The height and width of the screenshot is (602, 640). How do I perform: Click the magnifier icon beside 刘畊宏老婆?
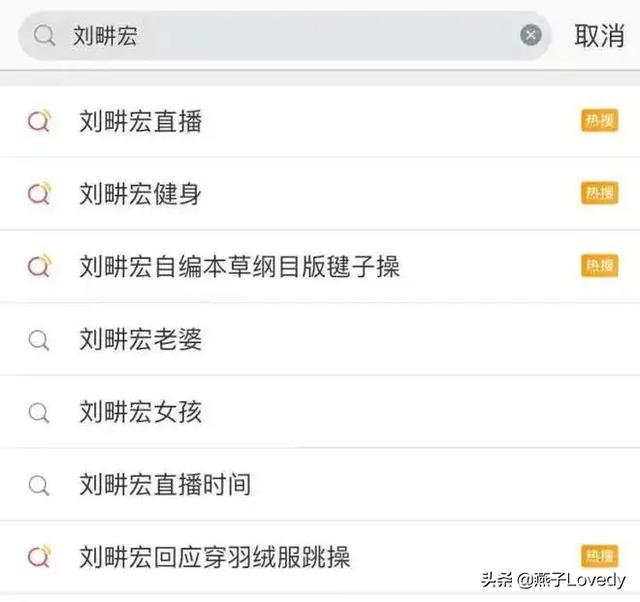39,340
